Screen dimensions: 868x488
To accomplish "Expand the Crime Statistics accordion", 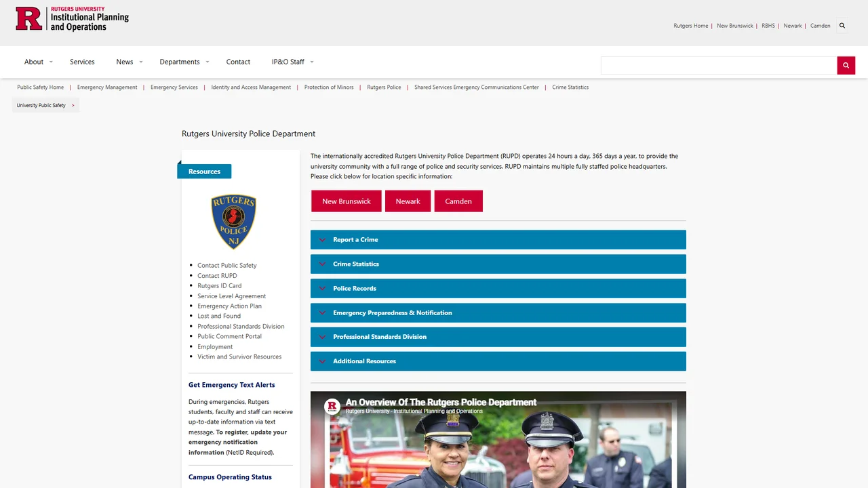I will point(498,264).
